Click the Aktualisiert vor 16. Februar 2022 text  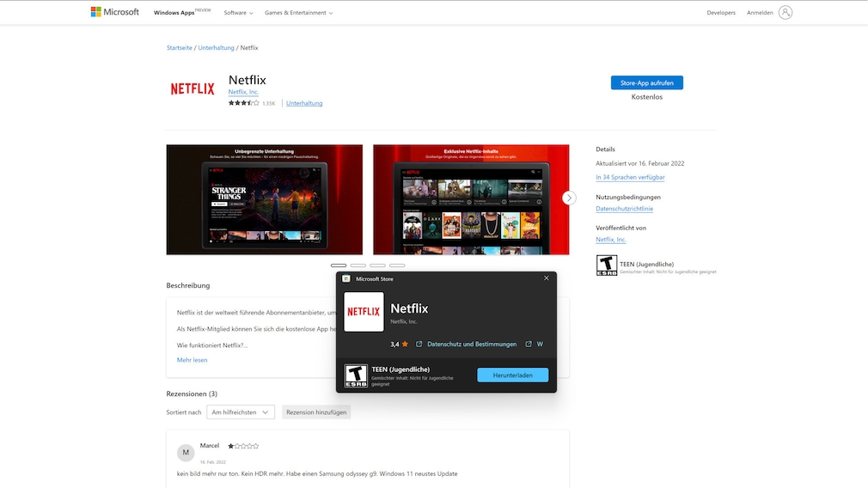[640, 163]
